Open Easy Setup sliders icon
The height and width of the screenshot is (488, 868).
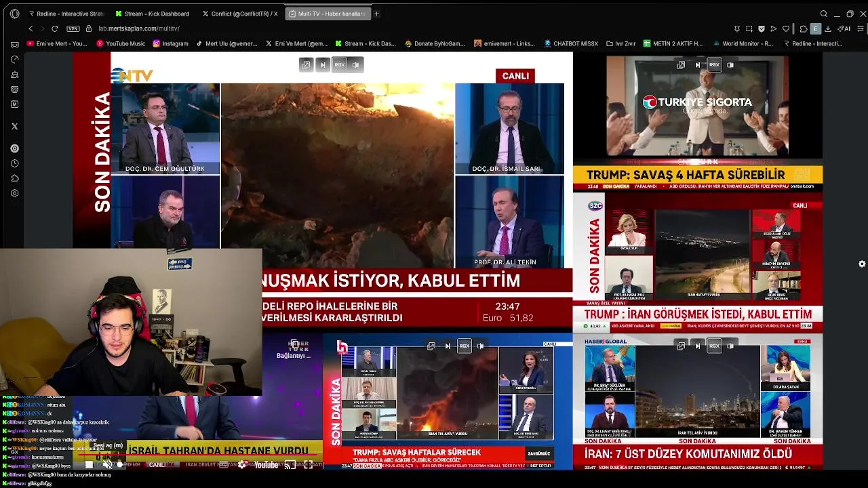[861, 28]
